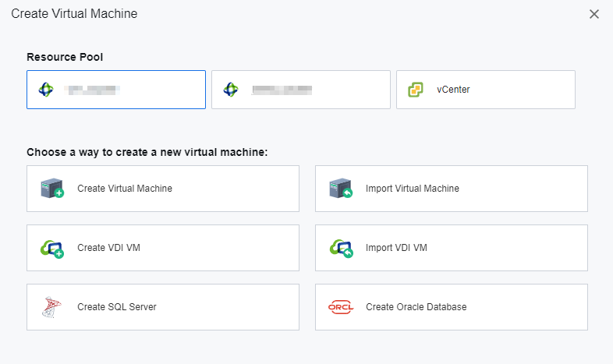
Task: Click the second resource pool's icon
Action: [231, 90]
